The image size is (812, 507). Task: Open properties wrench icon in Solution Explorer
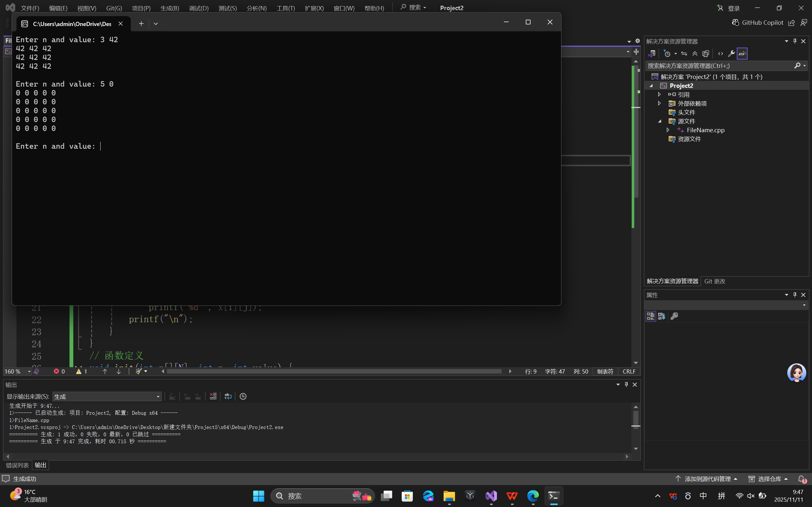pos(731,54)
